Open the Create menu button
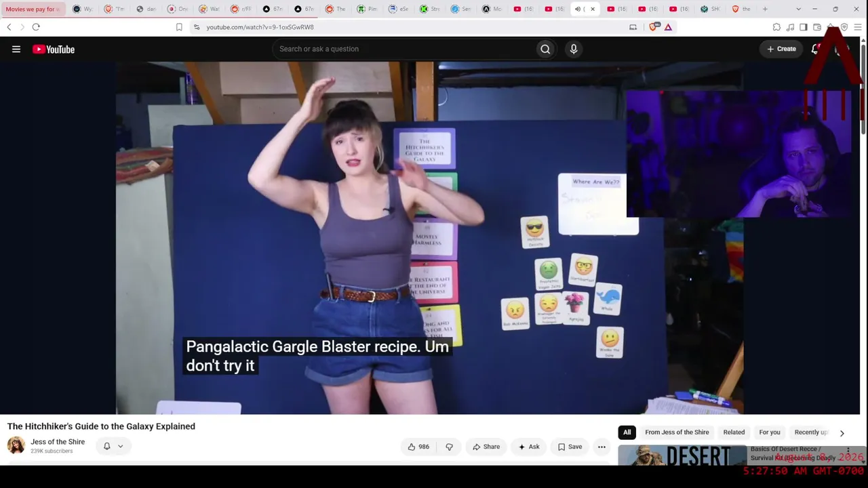 click(781, 49)
